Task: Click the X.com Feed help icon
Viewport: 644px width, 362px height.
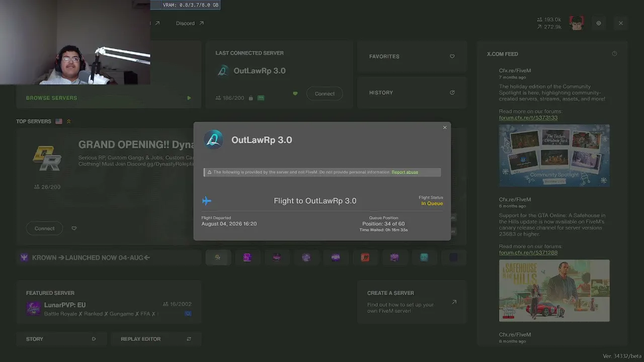Action: (x=614, y=54)
